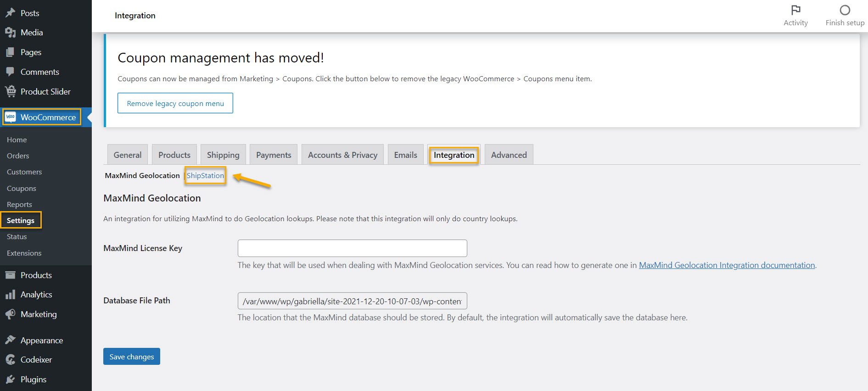Switch to the Payments tab
The width and height of the screenshot is (868, 391).
(274, 155)
